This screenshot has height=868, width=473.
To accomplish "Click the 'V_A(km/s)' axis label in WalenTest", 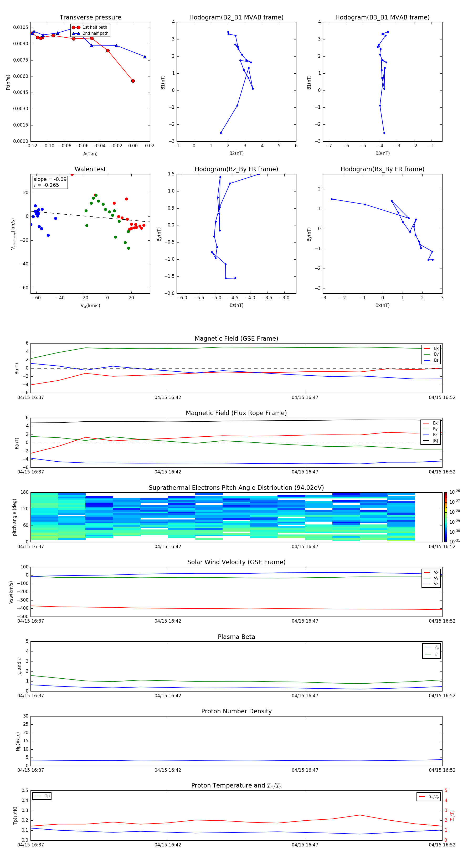I will pos(90,306).
